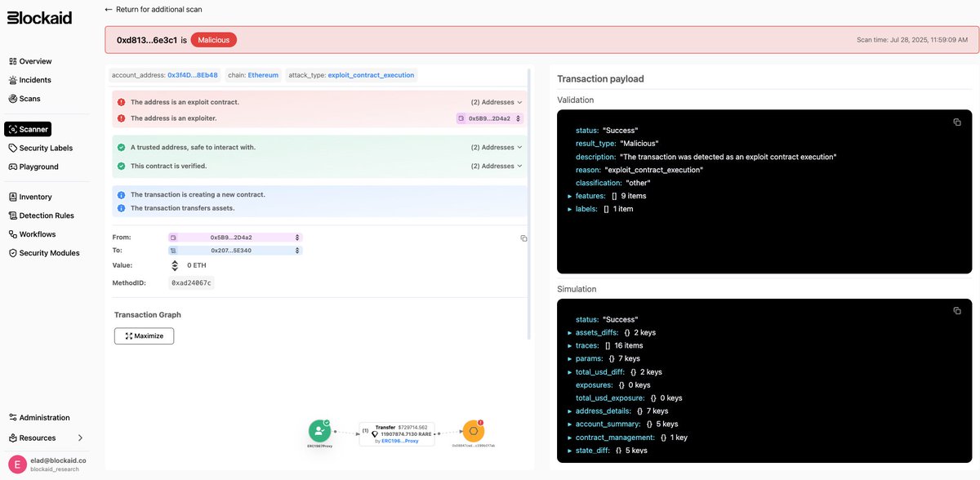Expand Addresses for trusted address row
The width and height of the screenshot is (980, 480).
[496, 148]
